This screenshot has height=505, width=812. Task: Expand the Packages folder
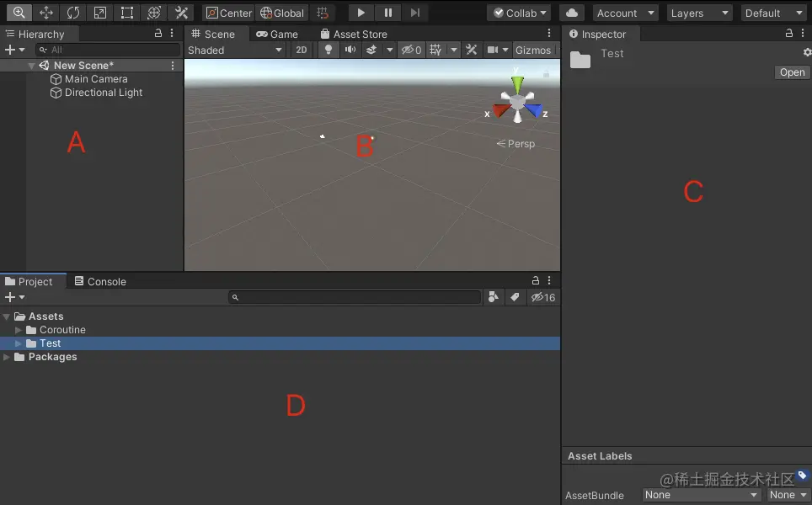pos(6,357)
